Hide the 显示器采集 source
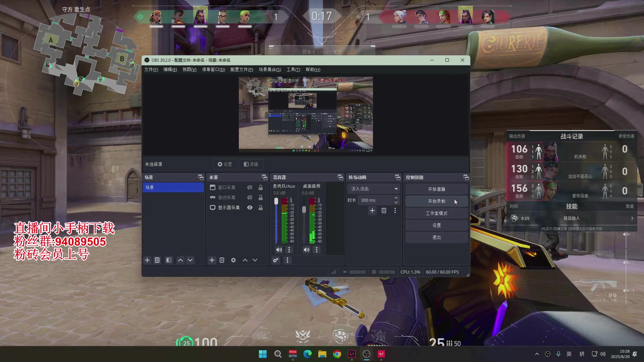The height and width of the screenshot is (362, 644). [x=250, y=207]
